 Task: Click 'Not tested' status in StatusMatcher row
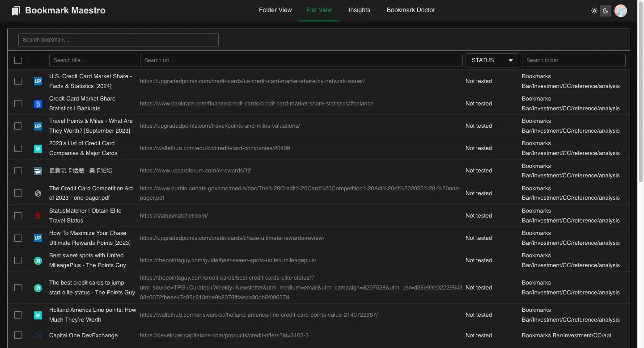479,216
